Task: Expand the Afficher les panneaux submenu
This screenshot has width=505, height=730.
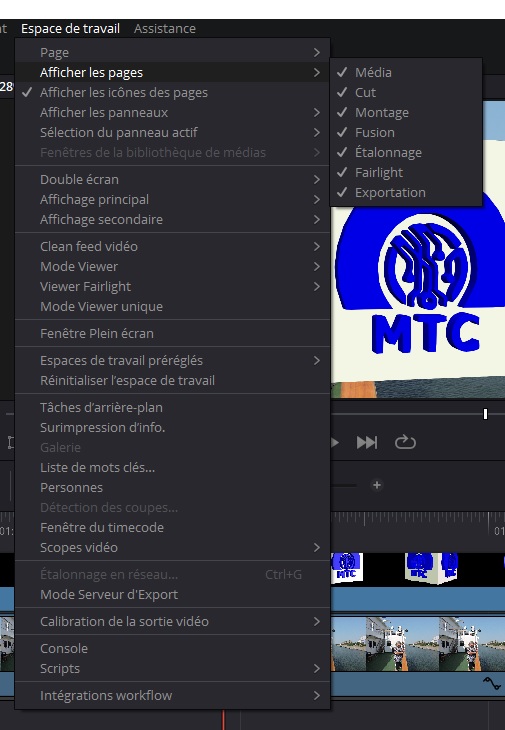Action: [172, 113]
